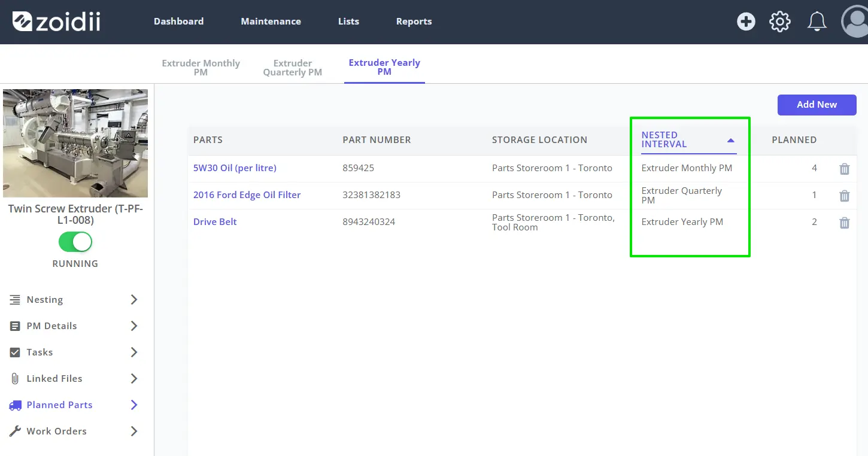
Task: Click the Add New button
Action: 817,105
